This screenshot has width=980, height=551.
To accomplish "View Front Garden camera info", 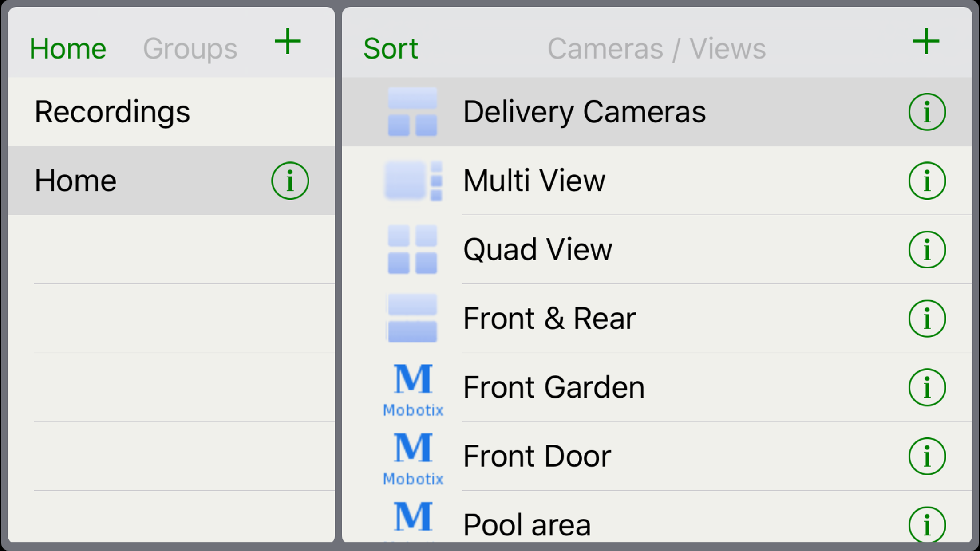I will tap(927, 387).
